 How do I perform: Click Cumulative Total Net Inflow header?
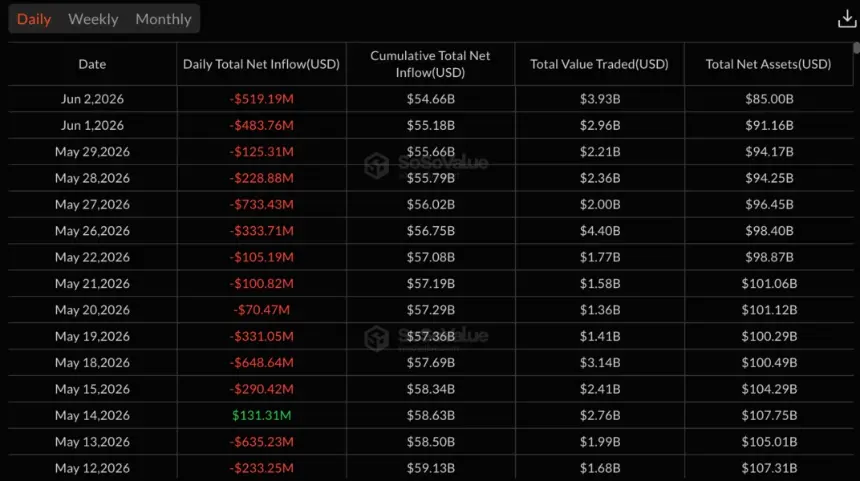(431, 64)
